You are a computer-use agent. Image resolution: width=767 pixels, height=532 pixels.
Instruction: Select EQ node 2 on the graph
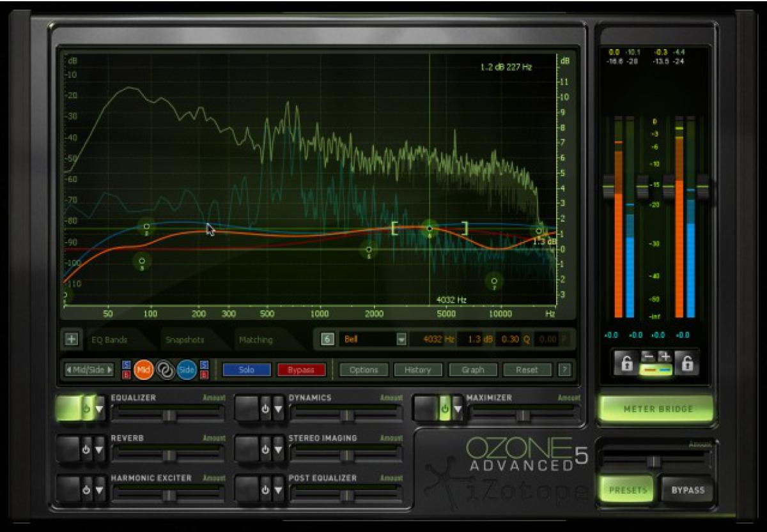coord(146,227)
